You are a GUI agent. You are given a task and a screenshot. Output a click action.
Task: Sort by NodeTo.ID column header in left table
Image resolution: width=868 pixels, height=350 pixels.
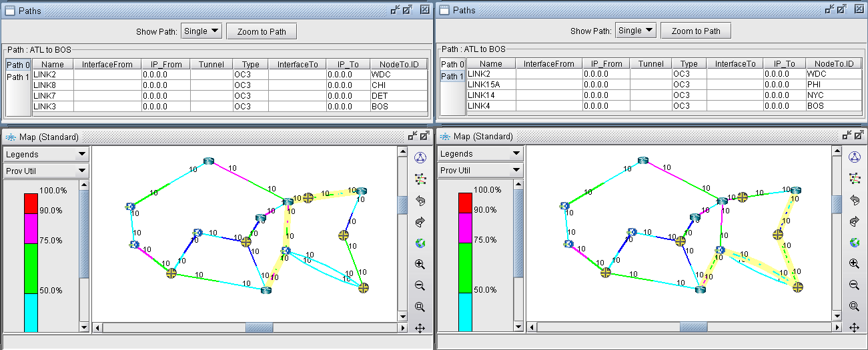(398, 64)
